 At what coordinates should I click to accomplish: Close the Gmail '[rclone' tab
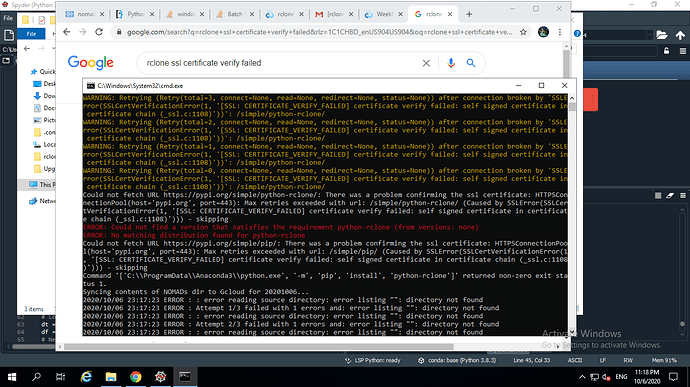351,14
